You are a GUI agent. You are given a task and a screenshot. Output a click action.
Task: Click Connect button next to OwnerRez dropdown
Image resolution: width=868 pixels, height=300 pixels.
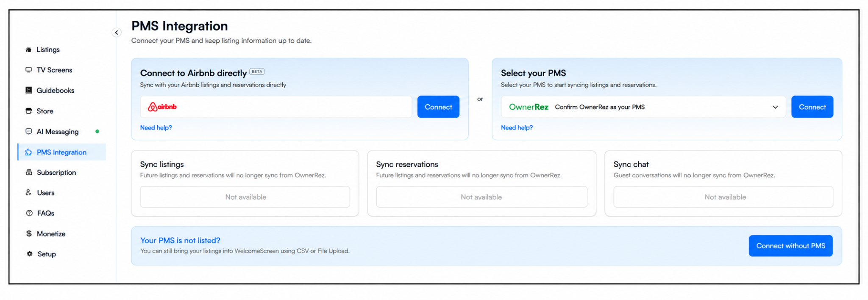tap(812, 107)
